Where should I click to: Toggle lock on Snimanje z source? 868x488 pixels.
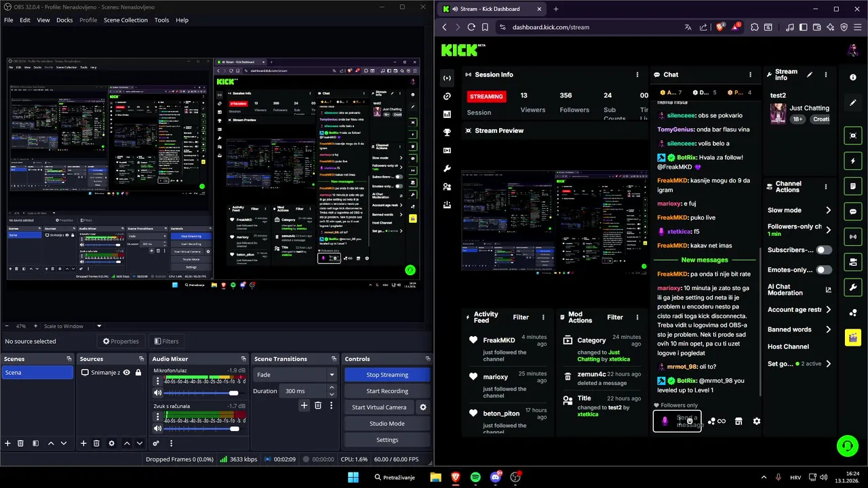(138, 373)
